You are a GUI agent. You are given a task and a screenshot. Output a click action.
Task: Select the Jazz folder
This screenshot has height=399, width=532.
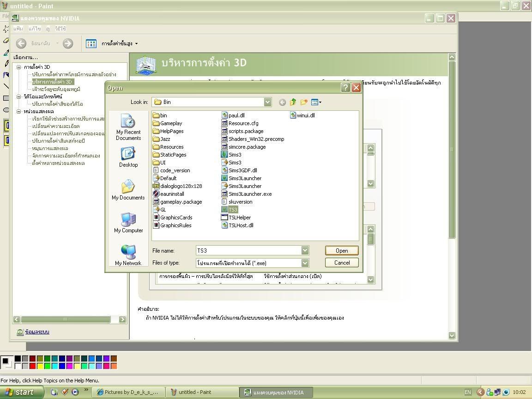tap(162, 139)
